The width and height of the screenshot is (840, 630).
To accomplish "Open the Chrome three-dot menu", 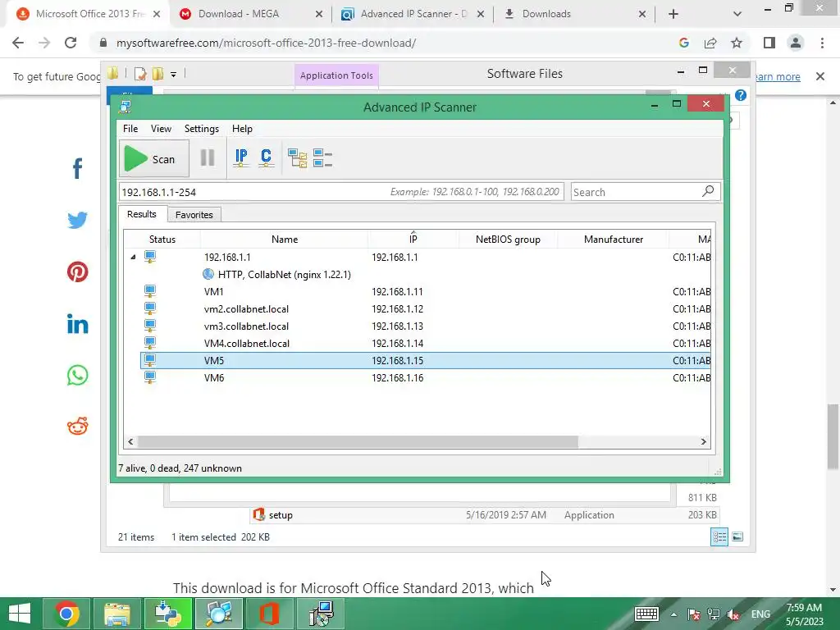I will [x=822, y=43].
